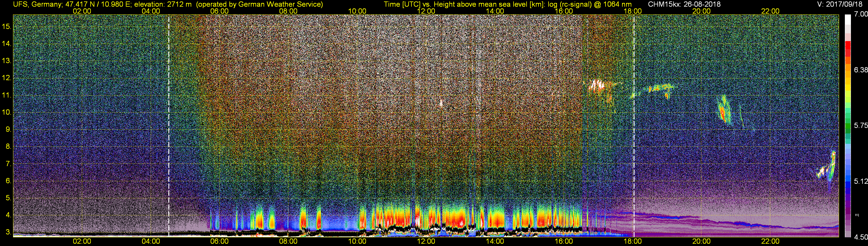Viewport: 868px width, 246px height.
Task: Click the '8.' km height axis label
Action: point(8,146)
